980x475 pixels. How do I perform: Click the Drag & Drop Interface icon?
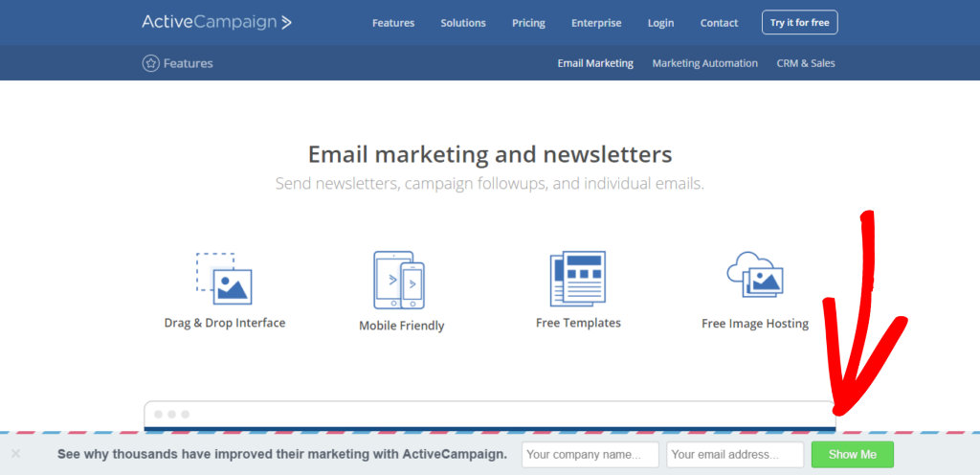click(x=224, y=278)
